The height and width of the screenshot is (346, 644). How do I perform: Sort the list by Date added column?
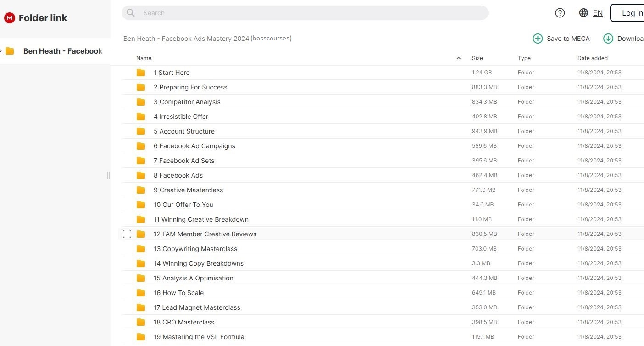[x=592, y=58]
